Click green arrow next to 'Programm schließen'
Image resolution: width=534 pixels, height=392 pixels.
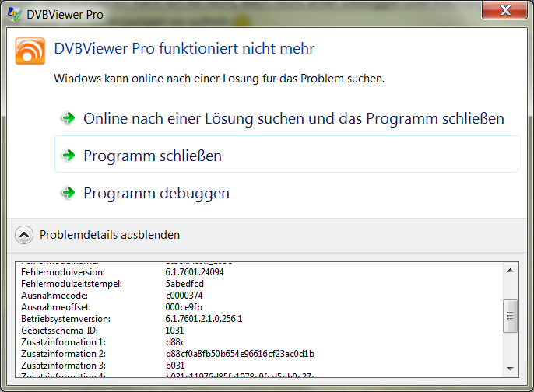point(69,156)
